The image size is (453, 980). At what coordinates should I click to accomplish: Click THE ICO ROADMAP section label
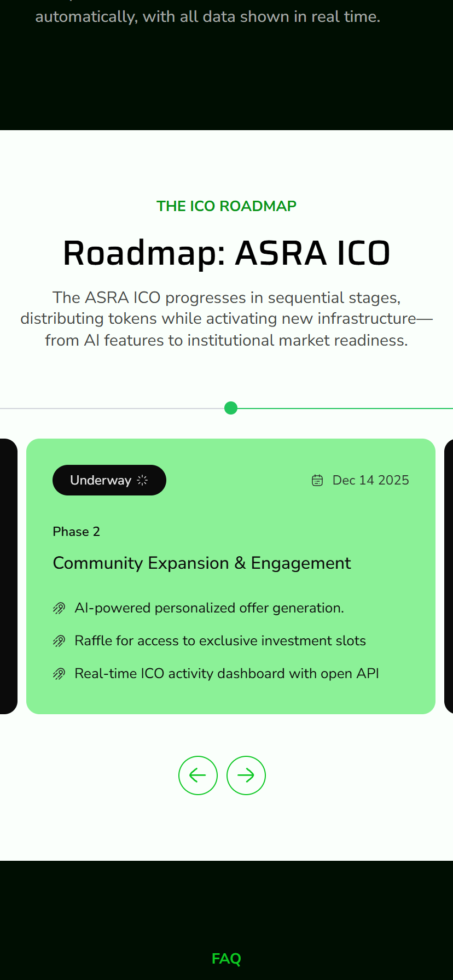tap(226, 206)
